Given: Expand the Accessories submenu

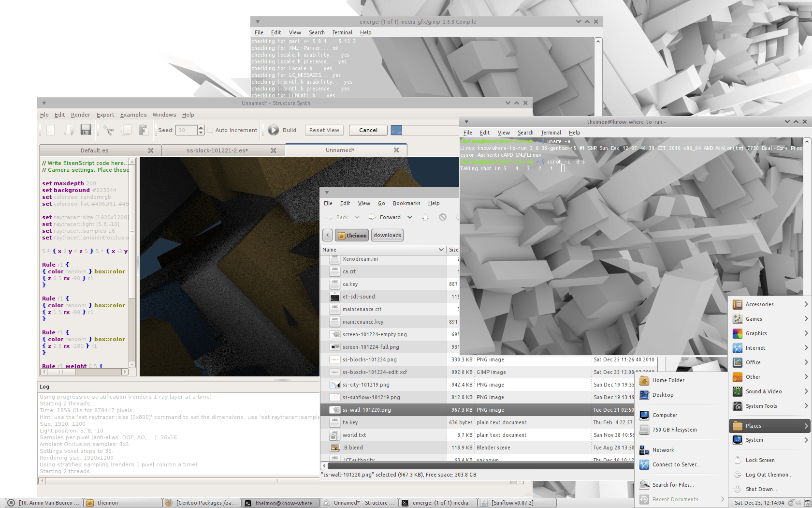Looking at the screenshot, I should [x=769, y=304].
